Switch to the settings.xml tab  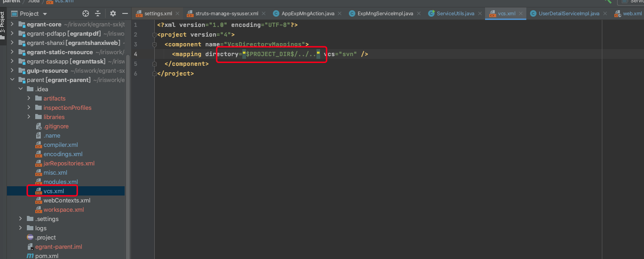tap(158, 13)
